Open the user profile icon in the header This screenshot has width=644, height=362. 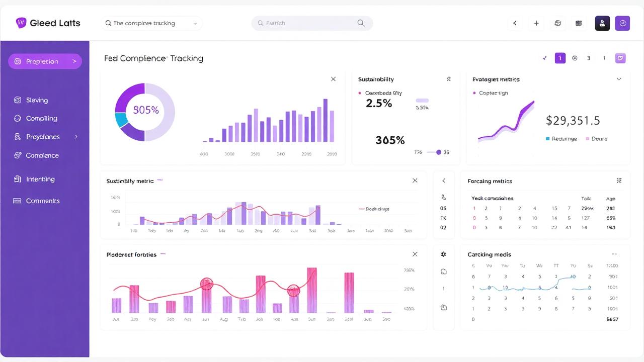point(602,23)
